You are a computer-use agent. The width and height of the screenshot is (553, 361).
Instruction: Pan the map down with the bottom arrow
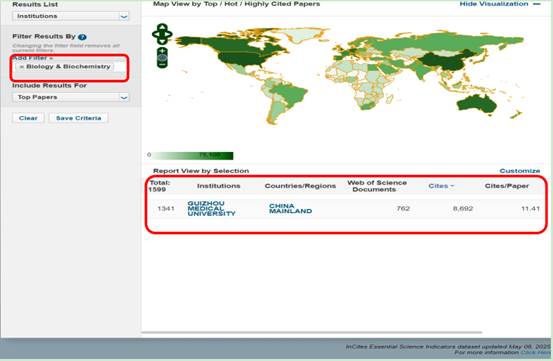click(x=162, y=41)
